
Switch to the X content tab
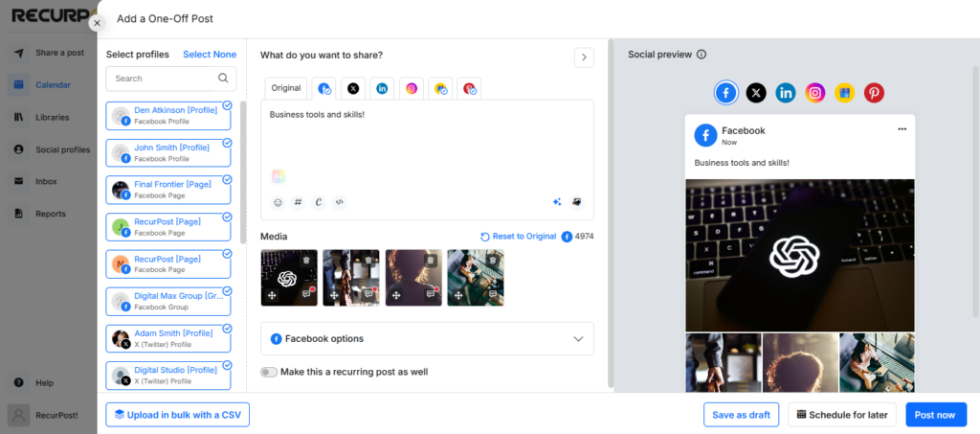[x=353, y=88]
